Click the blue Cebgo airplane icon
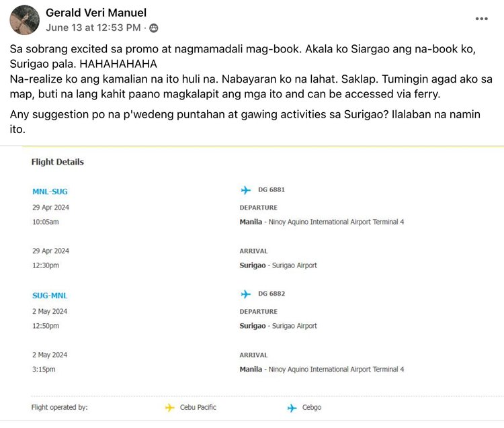The image size is (504, 428). pos(292,408)
